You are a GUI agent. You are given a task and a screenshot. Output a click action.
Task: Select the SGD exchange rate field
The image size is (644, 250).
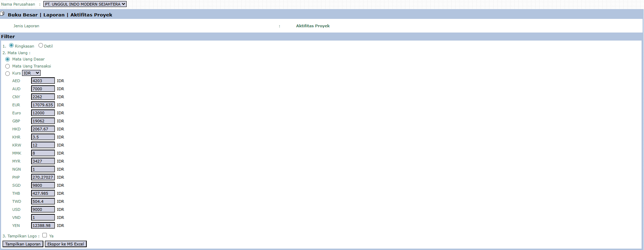pyautogui.click(x=43, y=185)
